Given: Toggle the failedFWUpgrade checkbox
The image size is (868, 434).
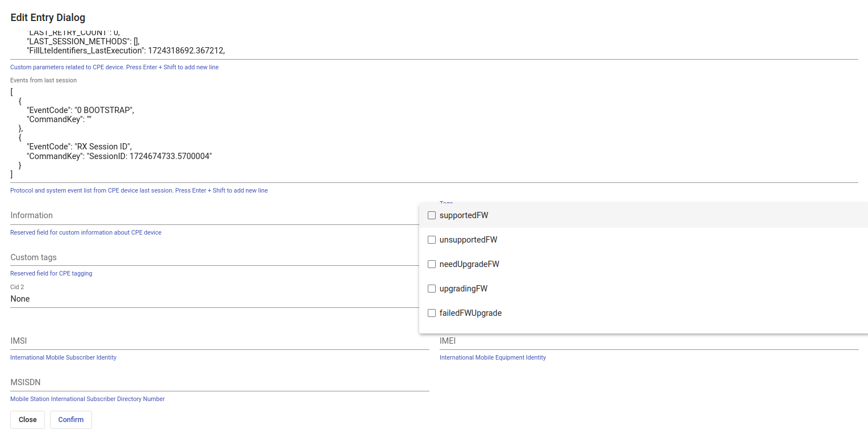Looking at the screenshot, I should pos(432,313).
